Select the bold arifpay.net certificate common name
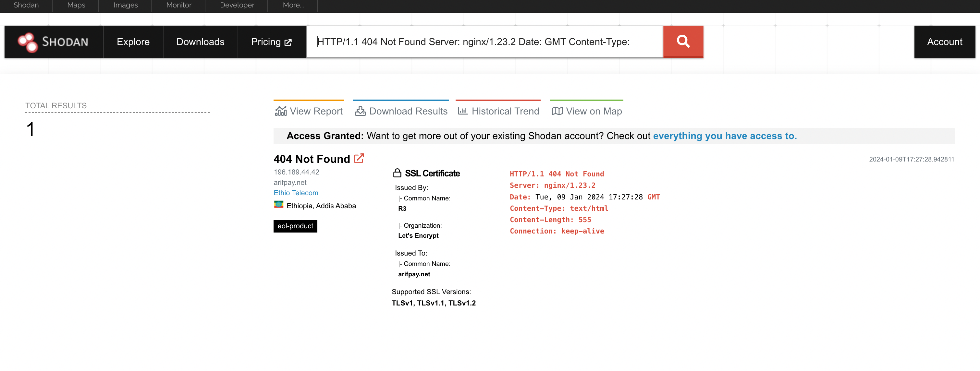Image resolution: width=980 pixels, height=371 pixels. pyautogui.click(x=414, y=274)
